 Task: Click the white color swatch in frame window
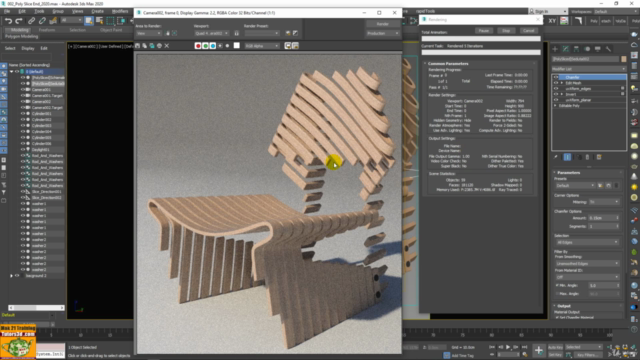[x=236, y=46]
